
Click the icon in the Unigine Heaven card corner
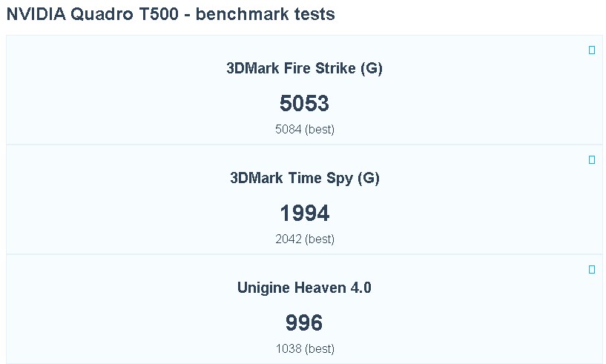point(592,270)
